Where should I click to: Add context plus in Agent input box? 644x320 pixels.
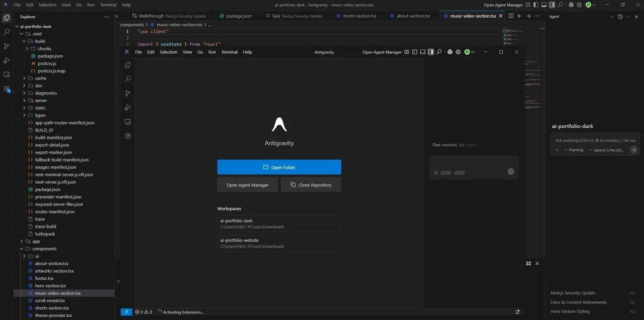[557, 150]
